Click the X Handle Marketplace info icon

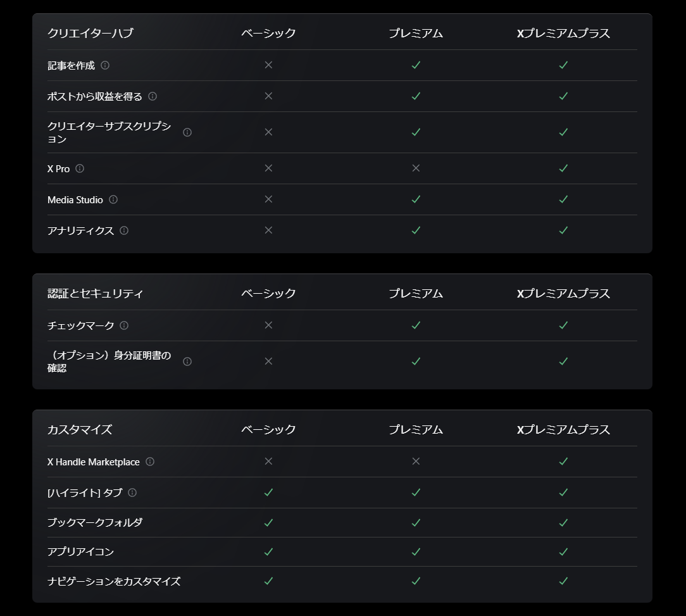pyautogui.click(x=150, y=462)
